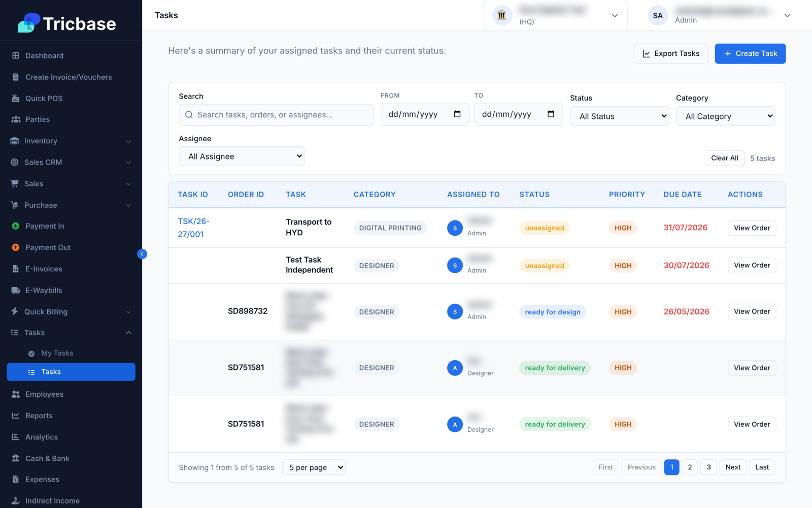812x508 pixels.
Task: Select the highlighted Tasks sidebar item
Action: (71, 372)
